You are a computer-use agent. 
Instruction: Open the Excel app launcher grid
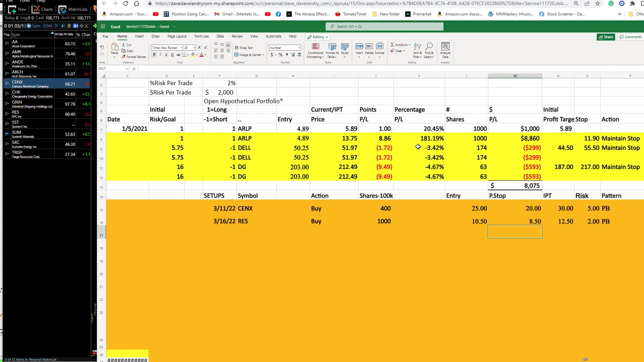[103, 26]
